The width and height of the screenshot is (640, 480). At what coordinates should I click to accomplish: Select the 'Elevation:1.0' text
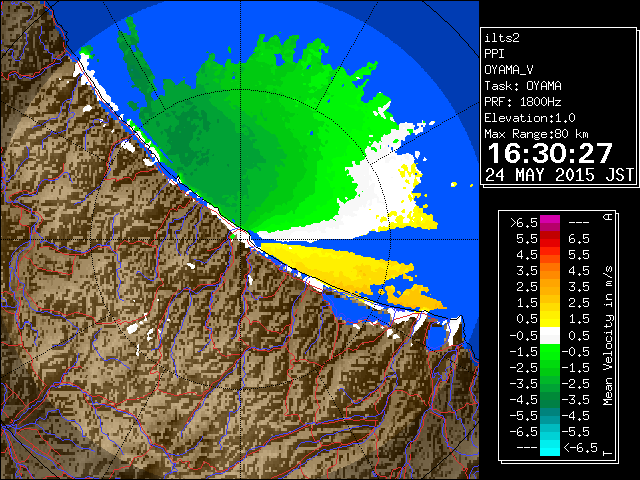click(x=530, y=118)
